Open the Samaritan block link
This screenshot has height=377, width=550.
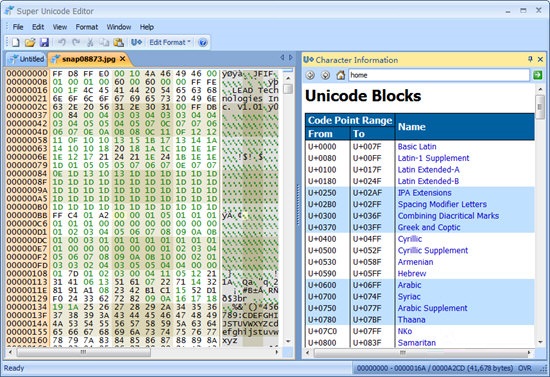pos(417,343)
